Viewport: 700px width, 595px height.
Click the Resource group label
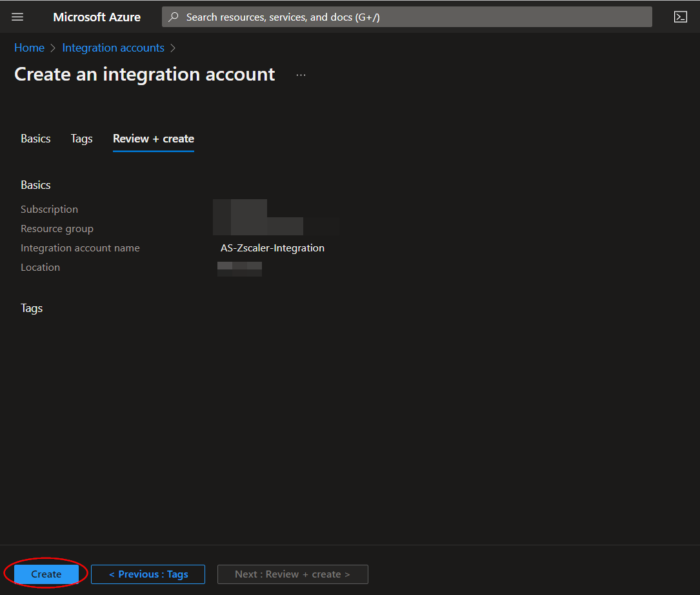coord(57,229)
